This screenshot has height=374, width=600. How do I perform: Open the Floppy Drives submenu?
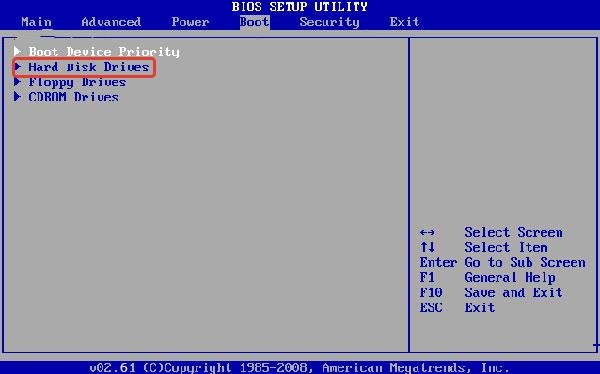[x=77, y=82]
